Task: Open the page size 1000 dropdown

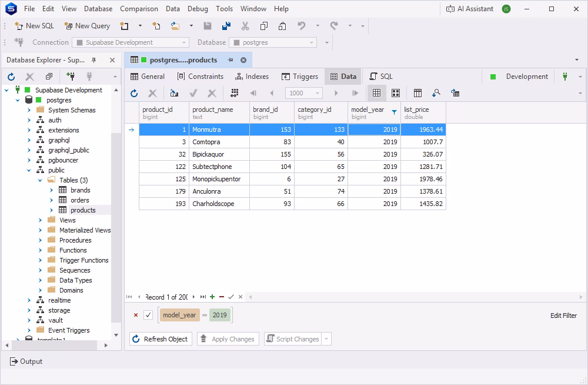Action: [x=304, y=93]
